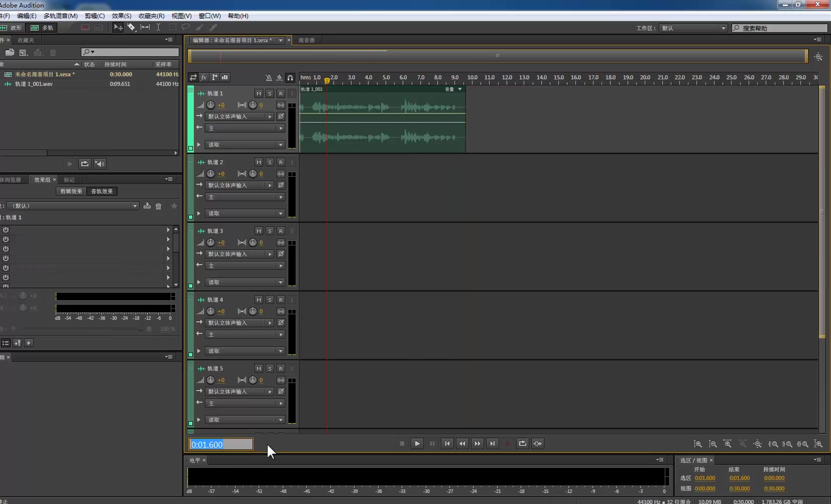
Task: Zoom out amplitude icon
Action: click(713, 444)
